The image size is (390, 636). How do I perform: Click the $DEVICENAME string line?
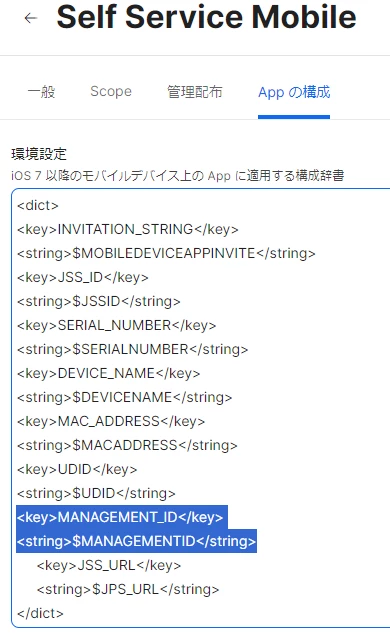click(x=124, y=397)
